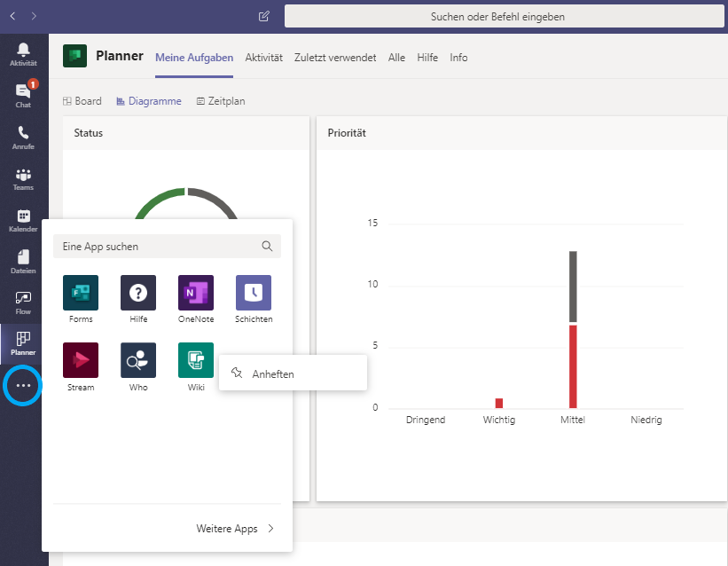The height and width of the screenshot is (566, 728).
Task: Launch the Who app
Action: 138,367
